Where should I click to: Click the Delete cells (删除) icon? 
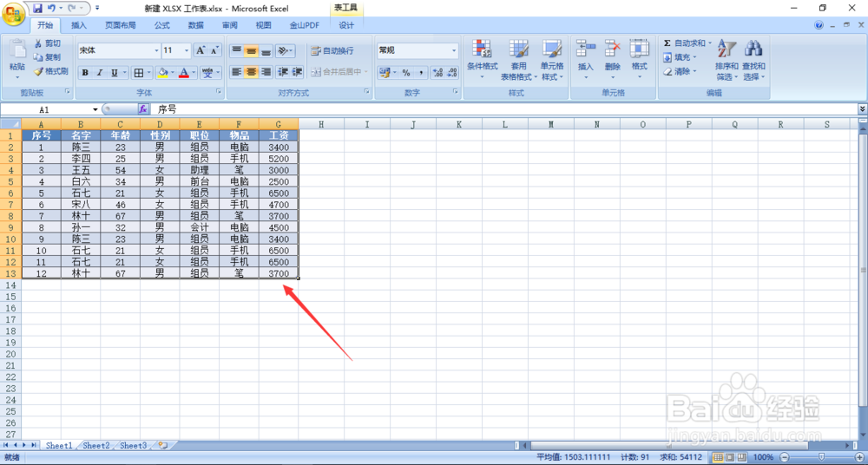tap(612, 49)
